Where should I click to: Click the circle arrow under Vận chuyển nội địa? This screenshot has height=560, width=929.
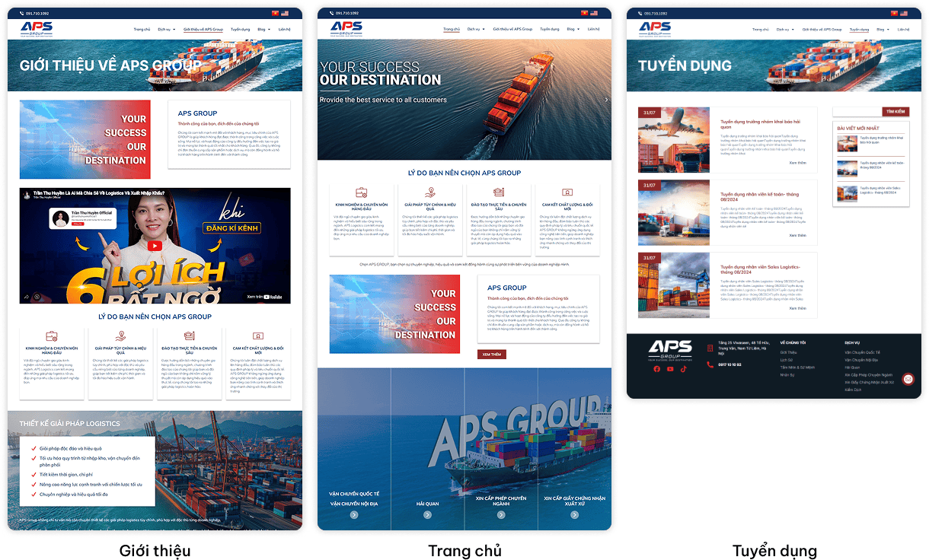[x=354, y=515]
